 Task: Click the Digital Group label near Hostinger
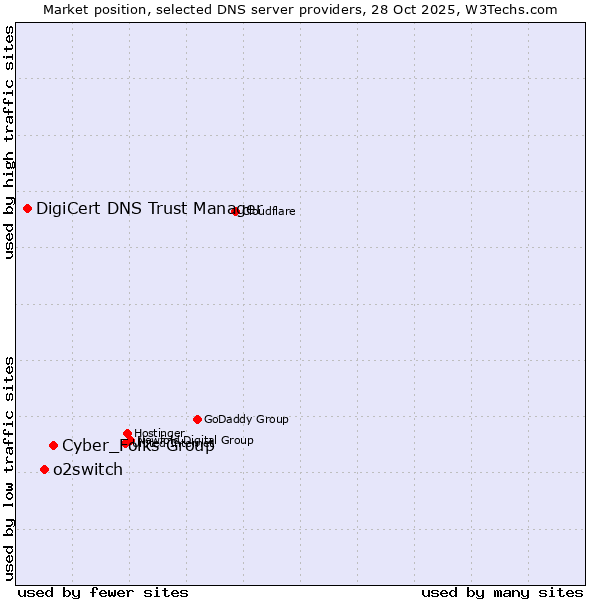(x=224, y=440)
